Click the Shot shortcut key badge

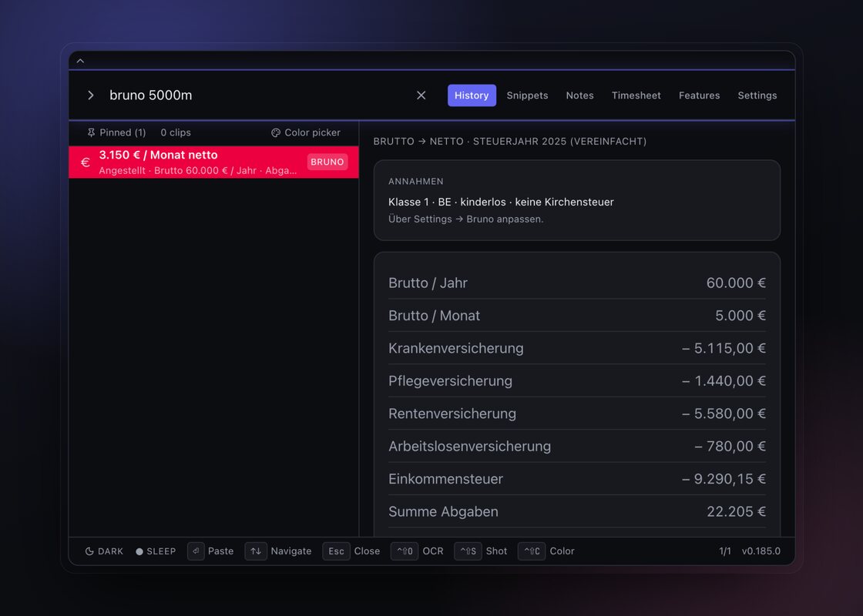(x=468, y=551)
